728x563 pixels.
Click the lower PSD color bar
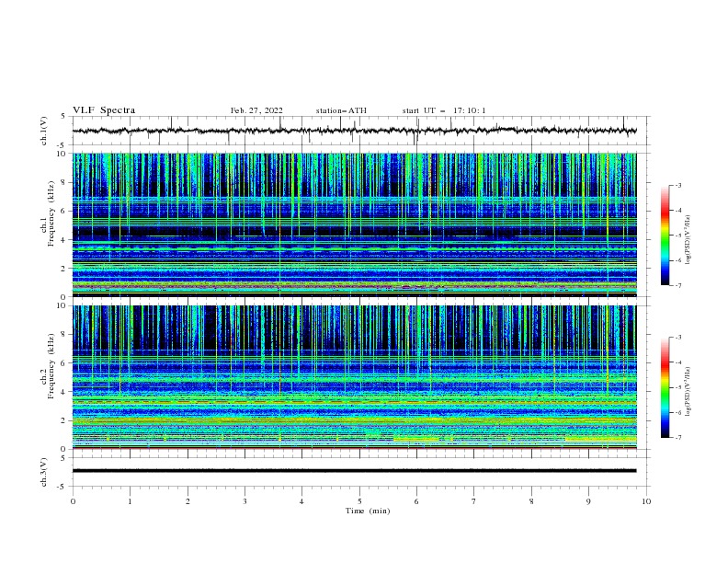click(665, 387)
